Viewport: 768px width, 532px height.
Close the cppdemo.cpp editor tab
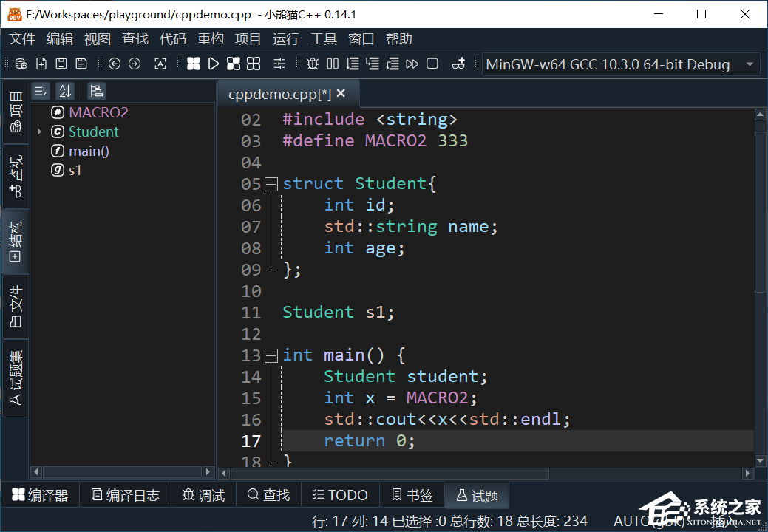[341, 93]
